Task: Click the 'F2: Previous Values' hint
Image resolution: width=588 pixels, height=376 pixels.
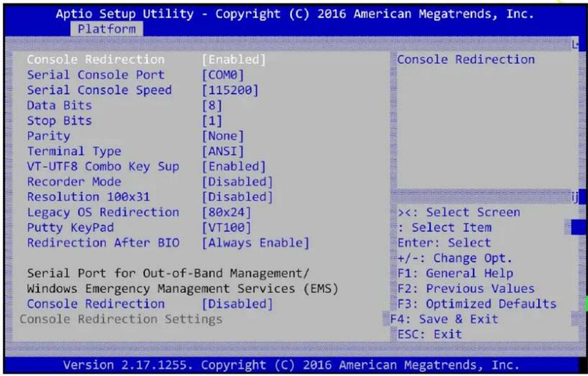Action: click(466, 289)
